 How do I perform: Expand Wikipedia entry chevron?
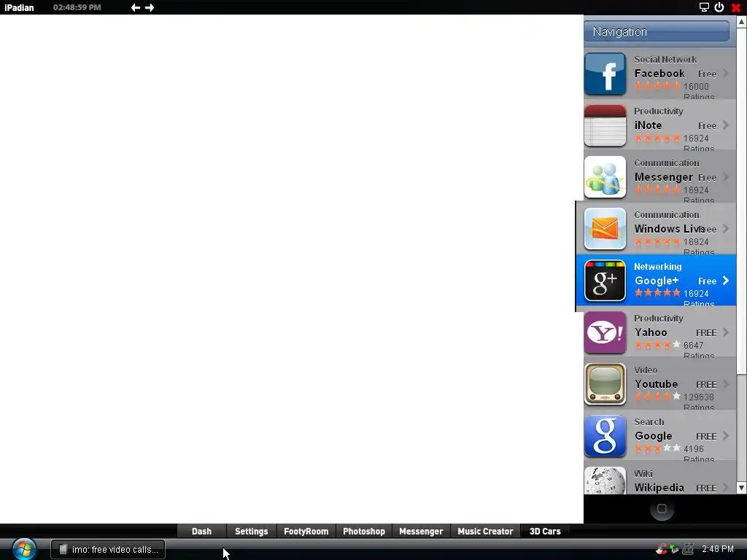(x=726, y=488)
